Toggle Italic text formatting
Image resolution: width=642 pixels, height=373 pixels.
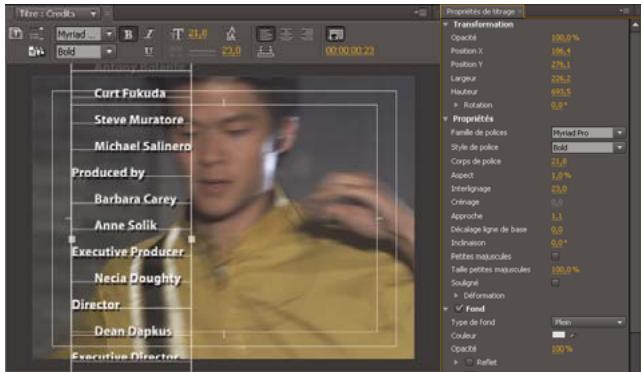click(x=149, y=34)
